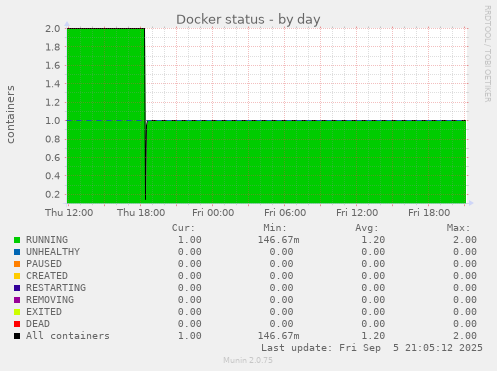Click the Max column header
497x371 pixels.
point(458,228)
